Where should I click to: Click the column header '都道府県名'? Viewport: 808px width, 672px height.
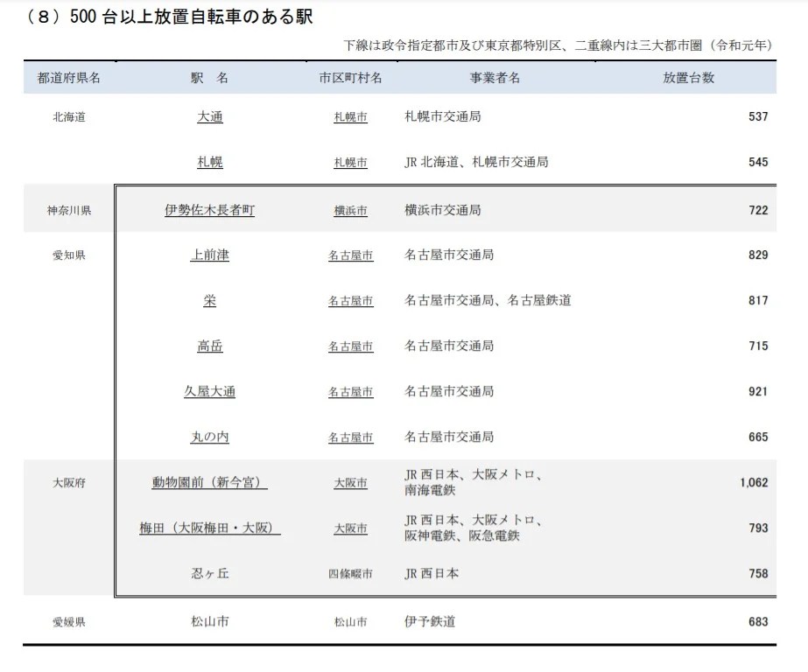pyautogui.click(x=68, y=78)
